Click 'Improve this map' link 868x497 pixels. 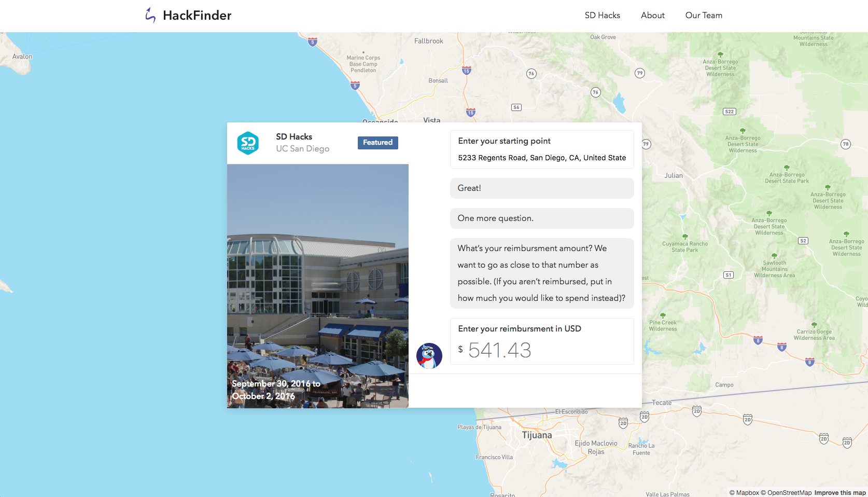click(840, 493)
